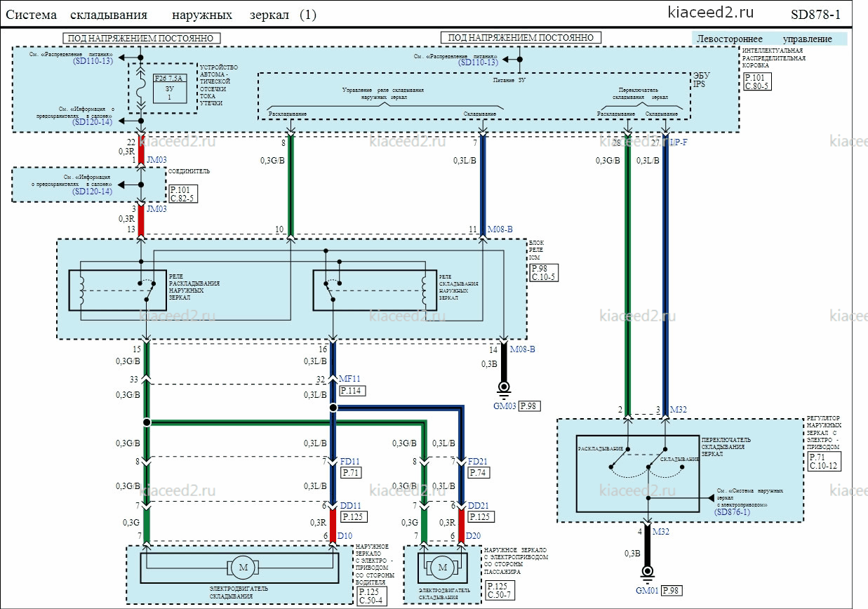Click the F26 7.5A fuse symbol

[140, 90]
